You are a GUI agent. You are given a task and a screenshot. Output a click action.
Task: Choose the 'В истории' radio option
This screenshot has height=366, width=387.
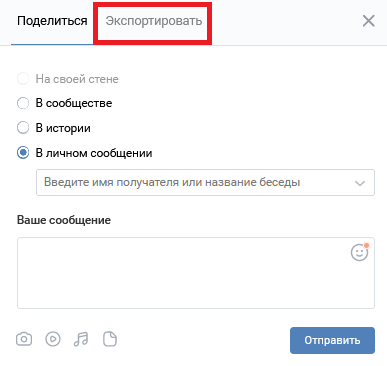(23, 128)
